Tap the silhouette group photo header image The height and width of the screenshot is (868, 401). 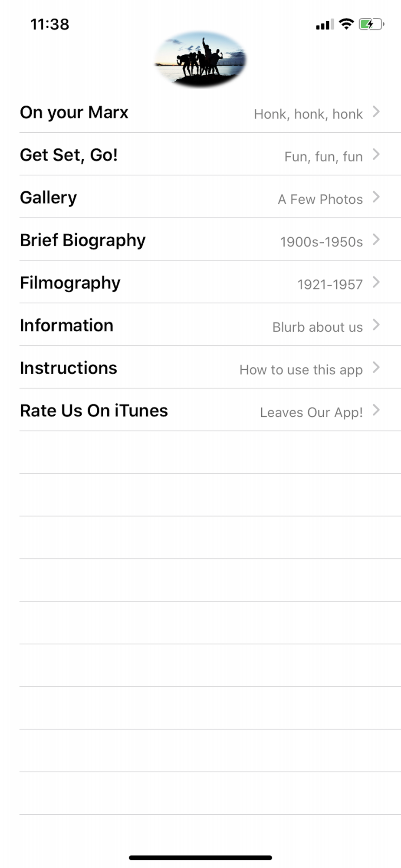[200, 59]
